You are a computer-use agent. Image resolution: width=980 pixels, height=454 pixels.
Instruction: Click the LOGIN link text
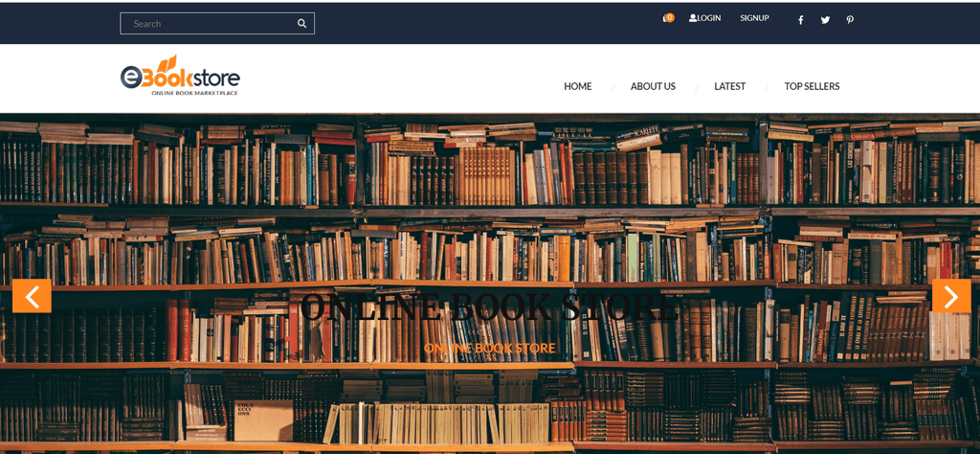tap(709, 18)
